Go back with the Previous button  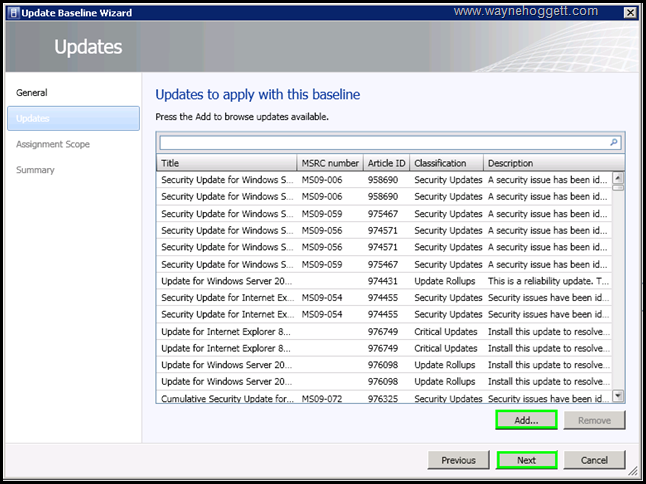point(458,460)
